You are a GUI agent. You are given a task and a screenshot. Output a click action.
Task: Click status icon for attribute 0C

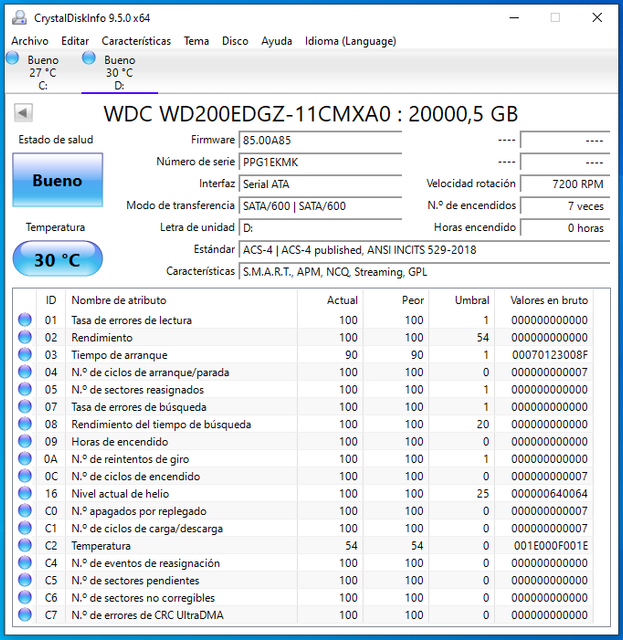[25, 476]
